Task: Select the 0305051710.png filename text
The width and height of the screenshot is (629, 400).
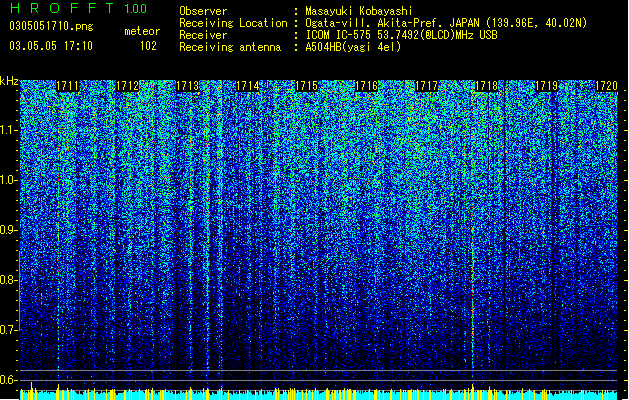Action: click(x=51, y=27)
